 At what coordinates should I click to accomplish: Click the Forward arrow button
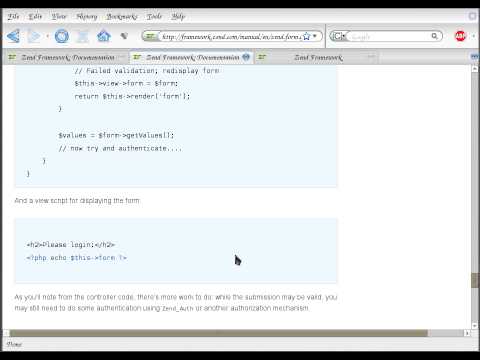[34, 36]
